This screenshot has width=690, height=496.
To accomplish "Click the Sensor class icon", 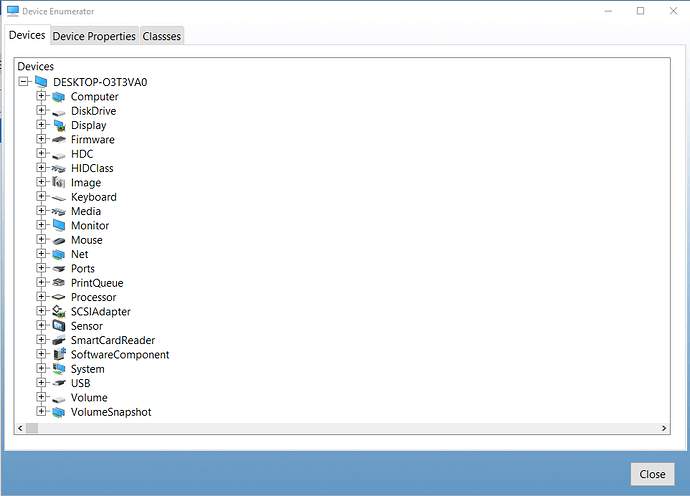I will point(59,326).
